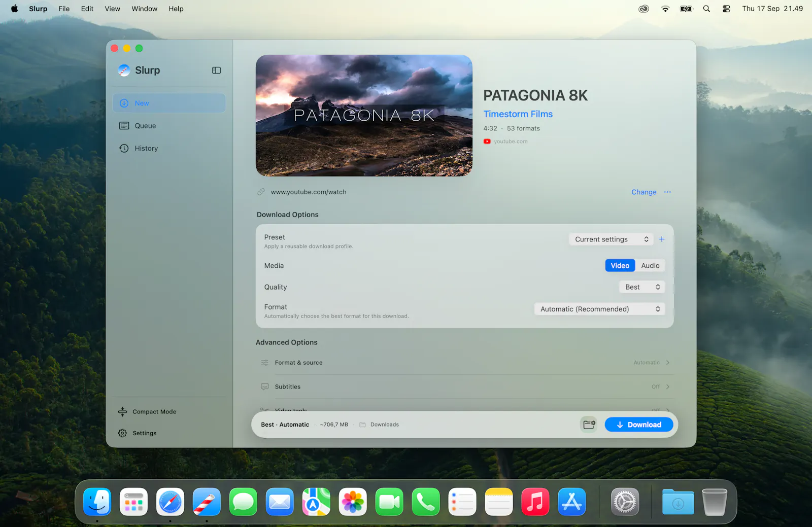Open Maps from the dock
The height and width of the screenshot is (527, 812).
click(x=316, y=502)
